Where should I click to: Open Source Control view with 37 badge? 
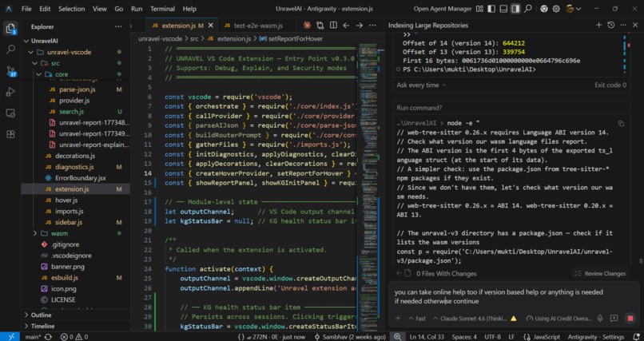click(x=10, y=71)
